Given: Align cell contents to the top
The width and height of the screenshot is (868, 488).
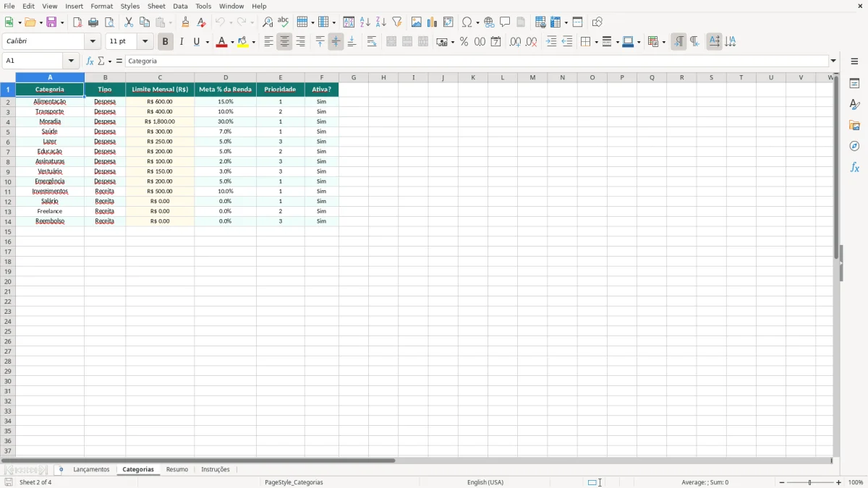Looking at the screenshot, I should coord(320,42).
